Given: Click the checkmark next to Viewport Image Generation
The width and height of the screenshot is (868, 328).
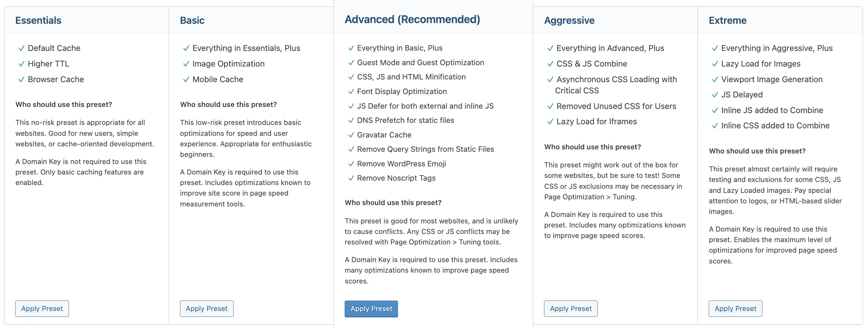Looking at the screenshot, I should tap(715, 79).
